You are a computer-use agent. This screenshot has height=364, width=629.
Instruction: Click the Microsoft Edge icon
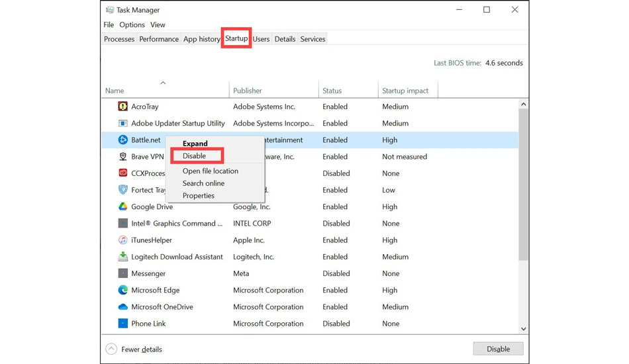pyautogui.click(x=122, y=290)
